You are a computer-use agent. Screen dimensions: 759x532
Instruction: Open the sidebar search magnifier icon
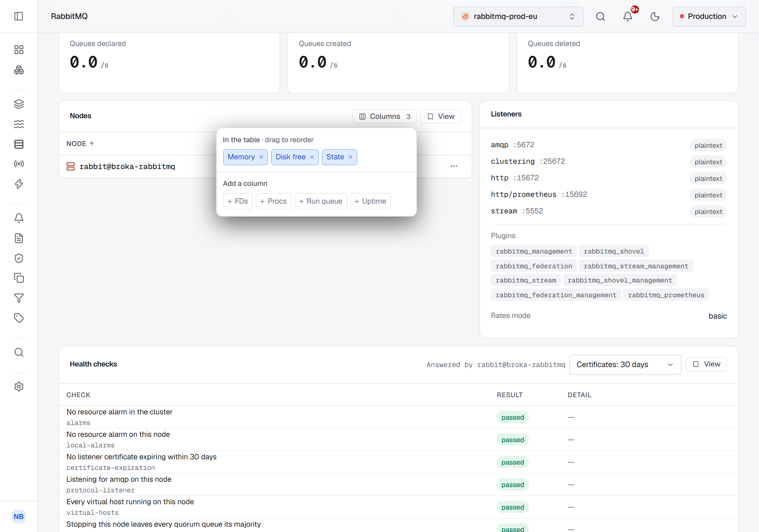(x=19, y=352)
